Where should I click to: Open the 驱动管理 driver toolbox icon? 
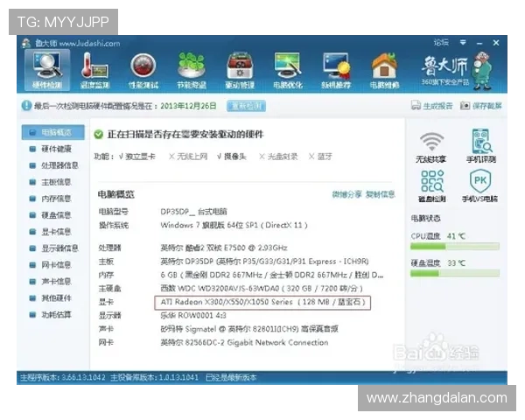click(x=240, y=70)
